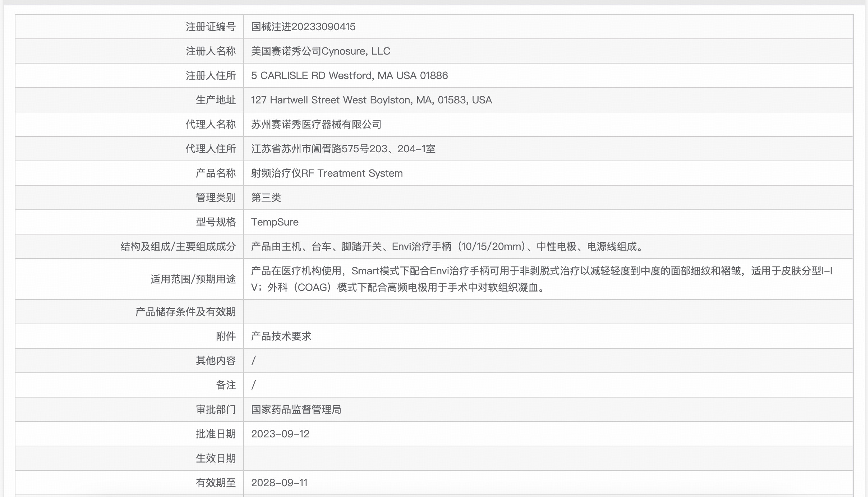Click agent name 苏州赛诺秀医疗器械有限公司

click(316, 125)
